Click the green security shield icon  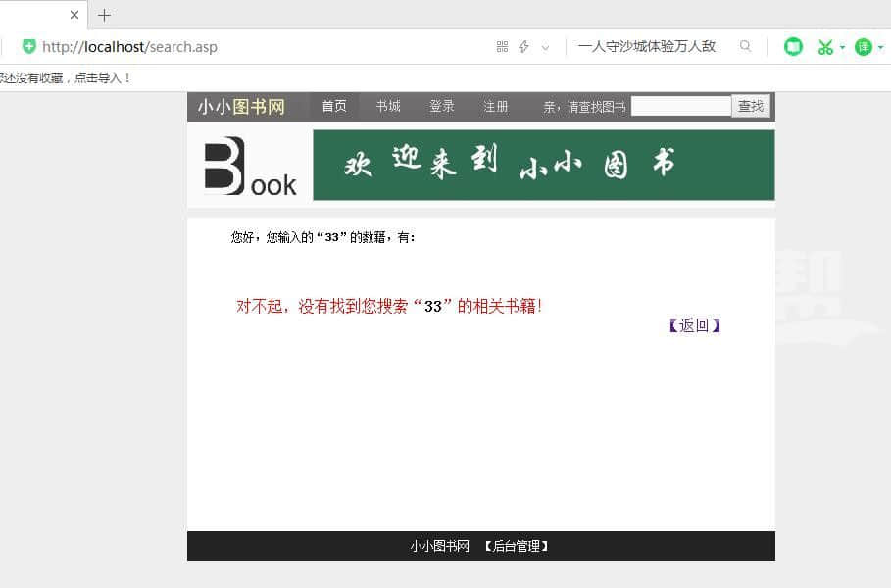tap(29, 46)
